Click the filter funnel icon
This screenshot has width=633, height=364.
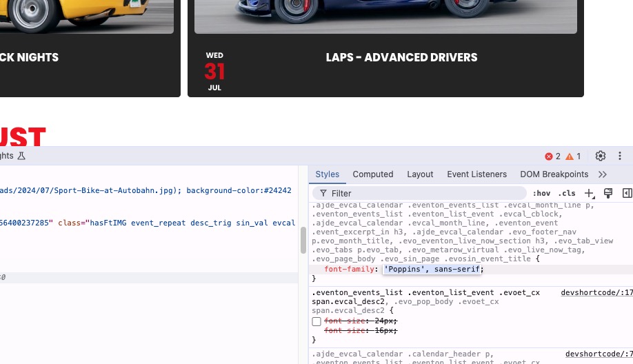point(323,193)
